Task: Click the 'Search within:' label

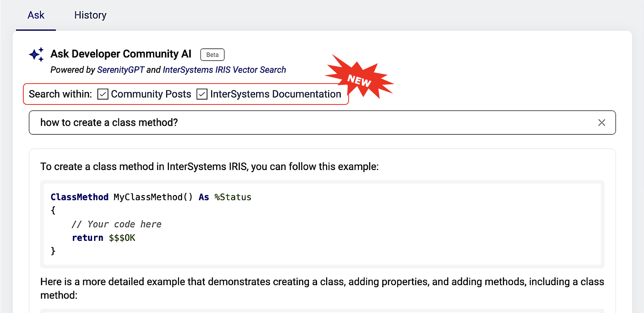Action: 60,94
